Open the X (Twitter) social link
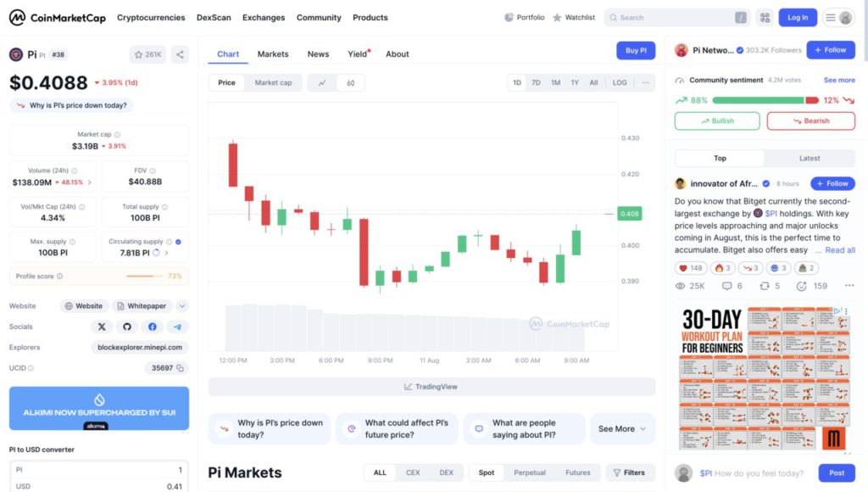The width and height of the screenshot is (868, 492). (x=102, y=327)
